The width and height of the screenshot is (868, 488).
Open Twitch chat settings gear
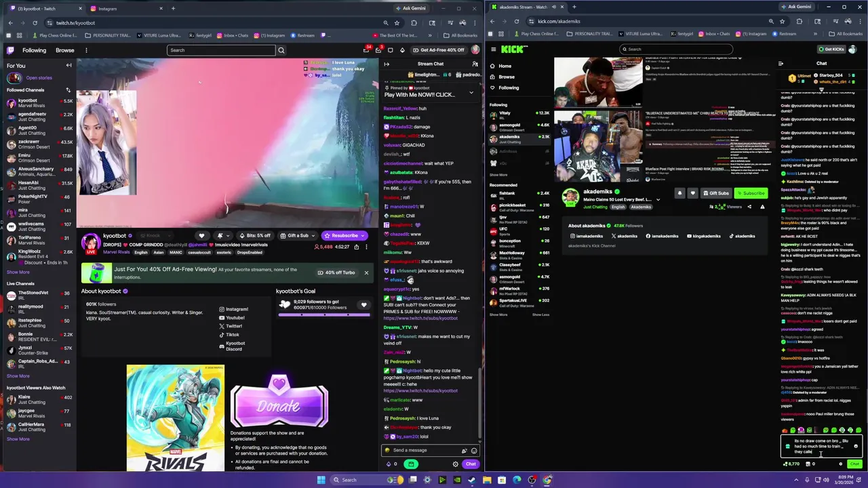[455, 464]
